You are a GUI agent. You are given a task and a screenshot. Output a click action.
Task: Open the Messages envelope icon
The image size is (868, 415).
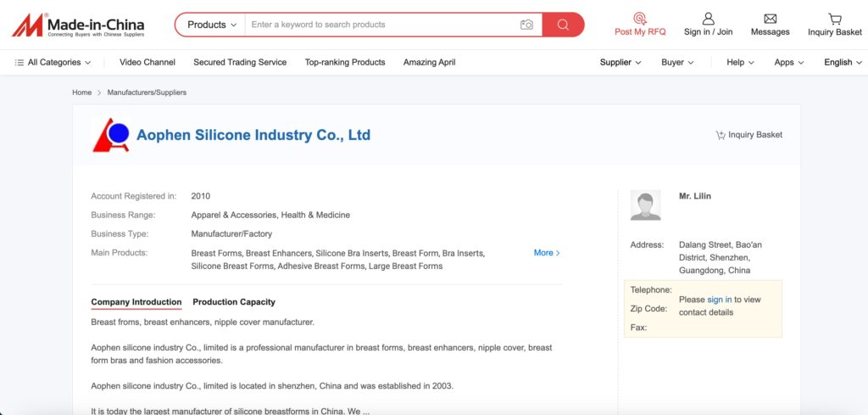click(770, 19)
